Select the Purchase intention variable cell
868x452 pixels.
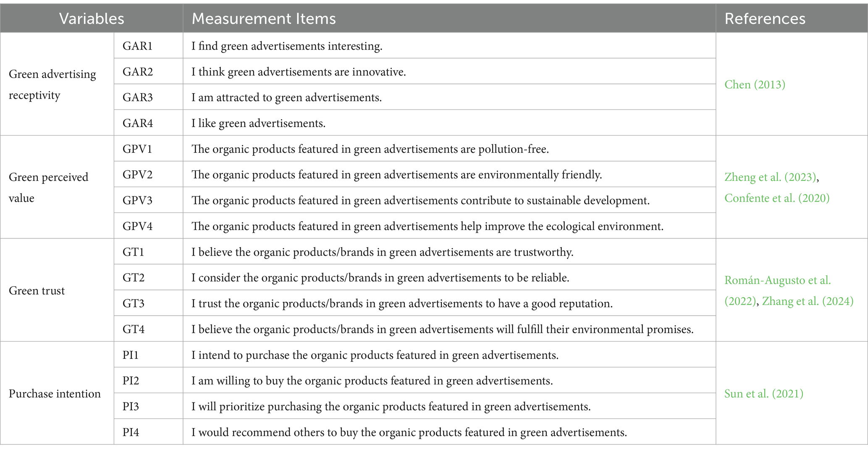[57, 393]
